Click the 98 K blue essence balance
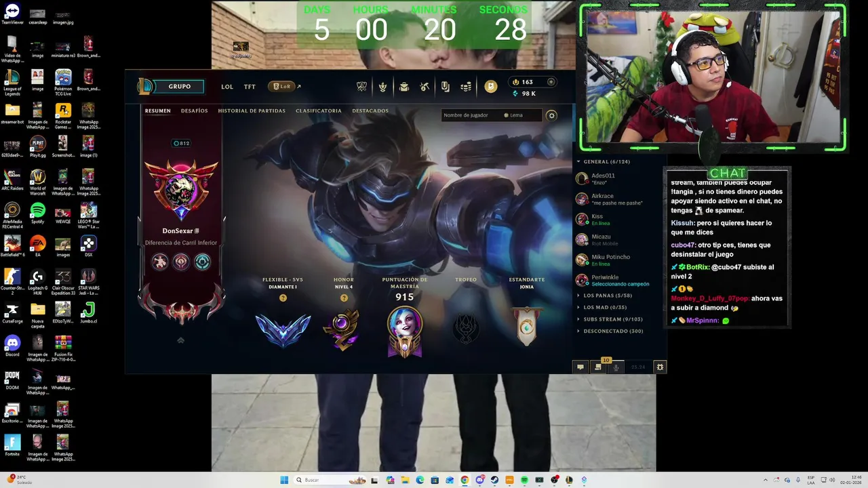This screenshot has width=868, height=488. [x=524, y=94]
